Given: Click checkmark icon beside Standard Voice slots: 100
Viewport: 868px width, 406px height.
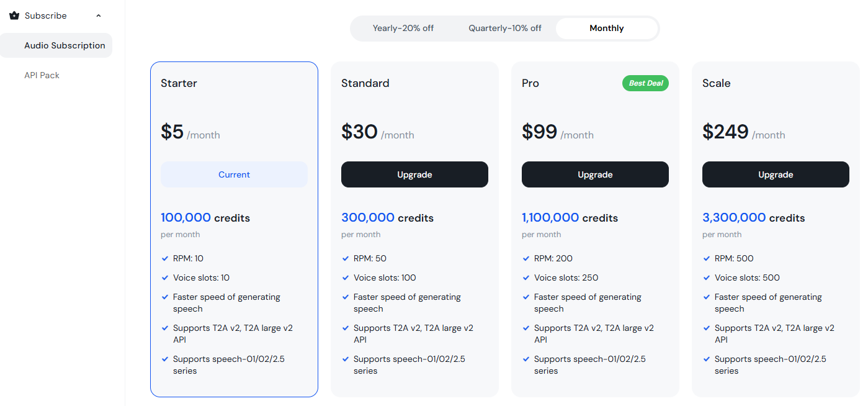Looking at the screenshot, I should 346,277.
